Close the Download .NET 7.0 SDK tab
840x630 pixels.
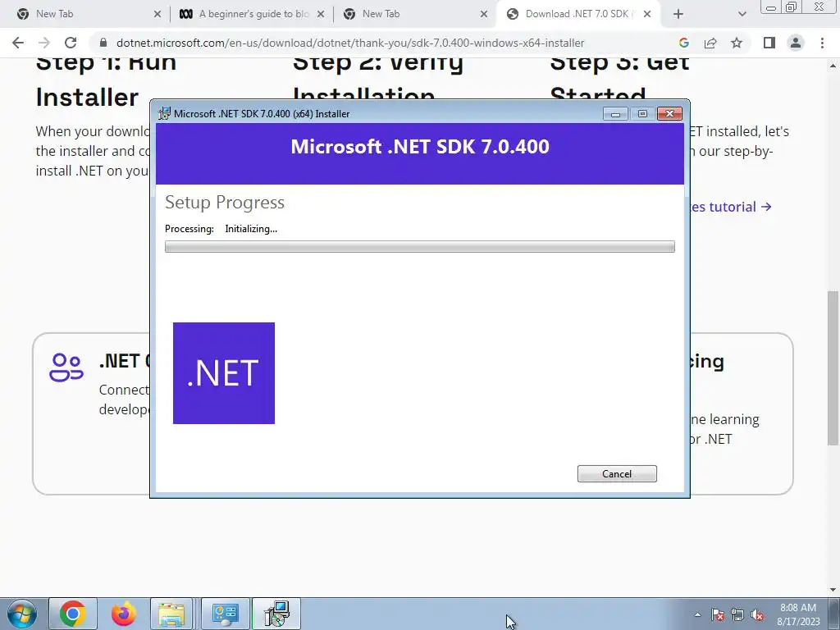coord(647,14)
